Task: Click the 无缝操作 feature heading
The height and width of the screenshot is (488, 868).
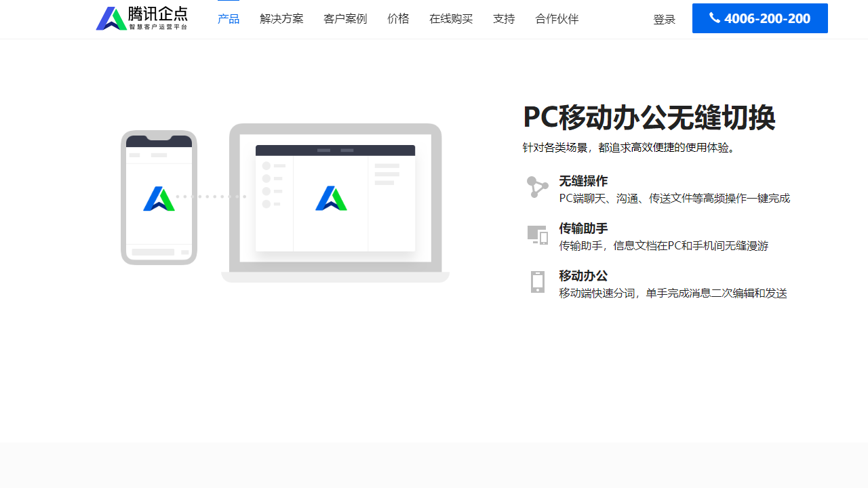Action: [583, 181]
